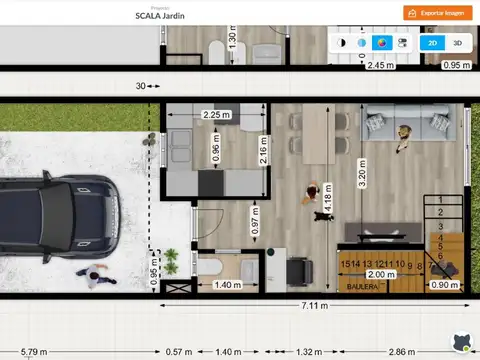The height and width of the screenshot is (360, 480).
Task: Click the 4.18 m dimension label
Action: [x=328, y=198]
